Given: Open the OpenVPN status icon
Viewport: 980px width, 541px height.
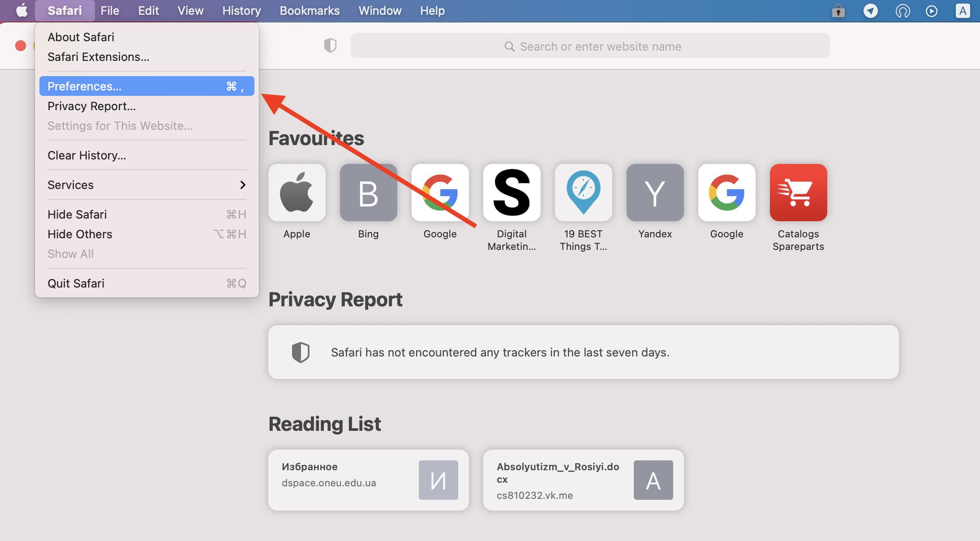Looking at the screenshot, I should (903, 11).
